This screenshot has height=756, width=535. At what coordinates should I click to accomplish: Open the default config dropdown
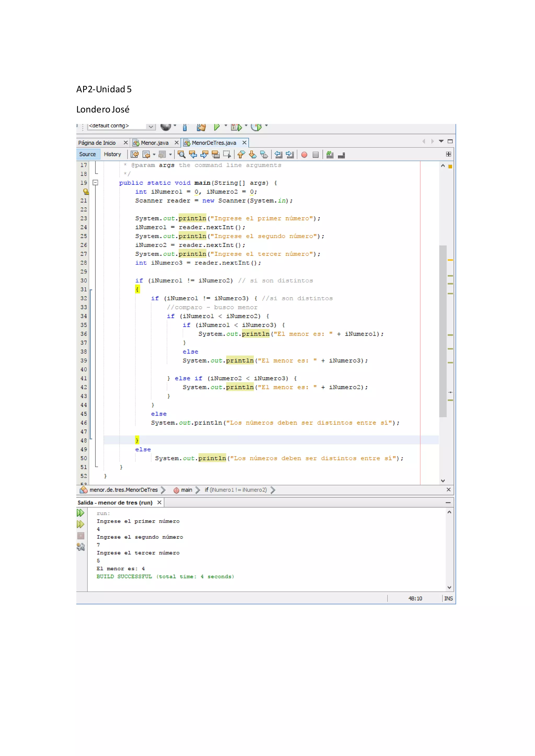pyautogui.click(x=150, y=126)
